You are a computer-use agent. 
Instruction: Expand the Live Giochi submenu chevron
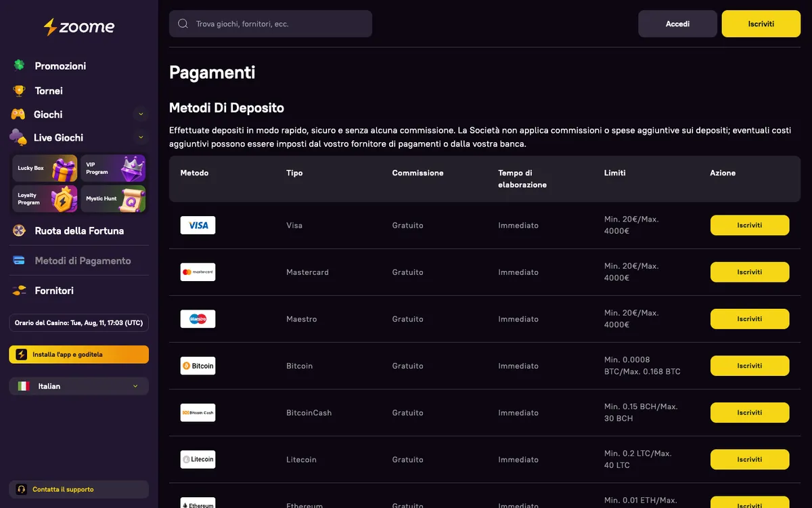tap(141, 137)
